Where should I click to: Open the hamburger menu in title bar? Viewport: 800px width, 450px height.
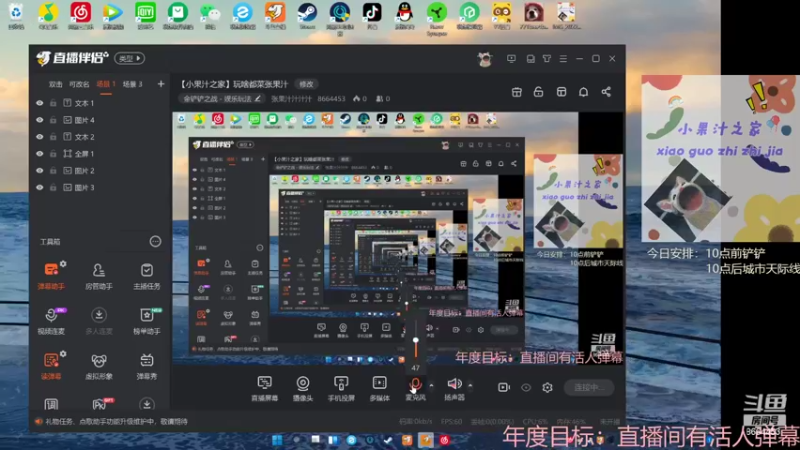pos(563,59)
